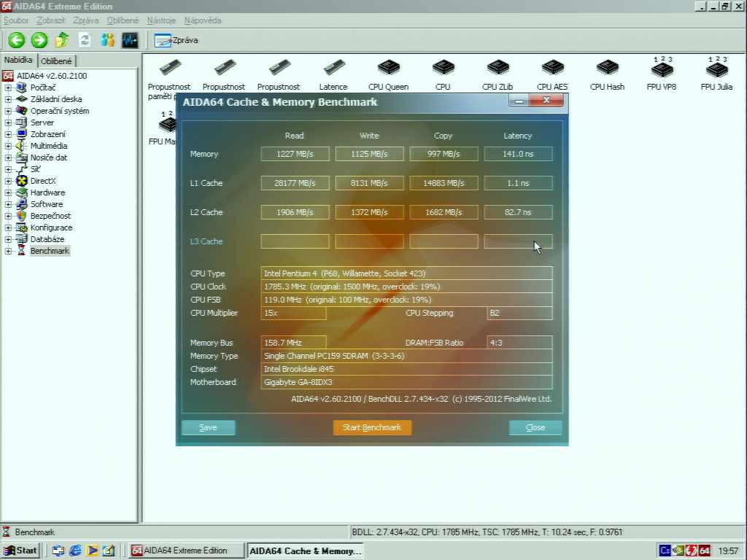
Task: Select Databáze icon in the tree
Action: pos(21,239)
